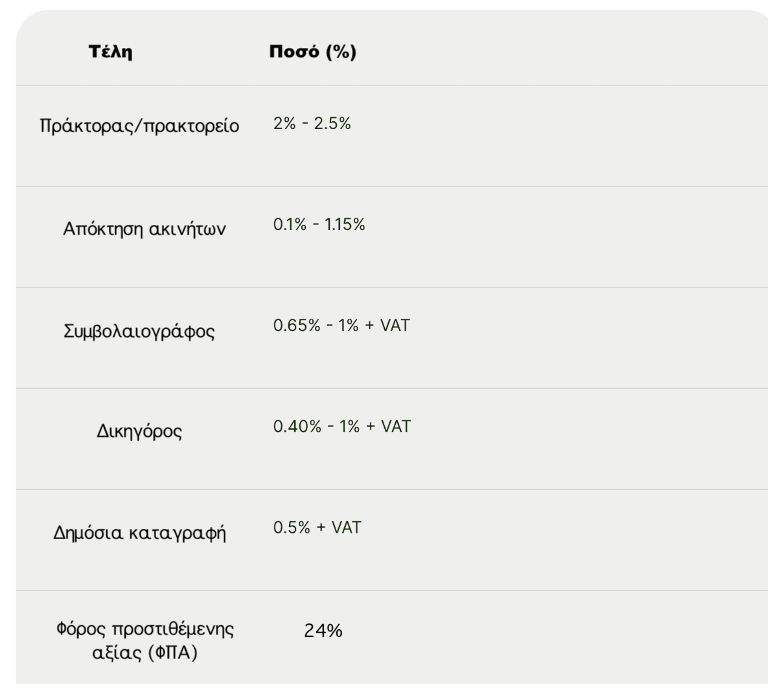Click the word 'VAT' in the Συμβολαιογράφος row
784x696 pixels.
(395, 326)
